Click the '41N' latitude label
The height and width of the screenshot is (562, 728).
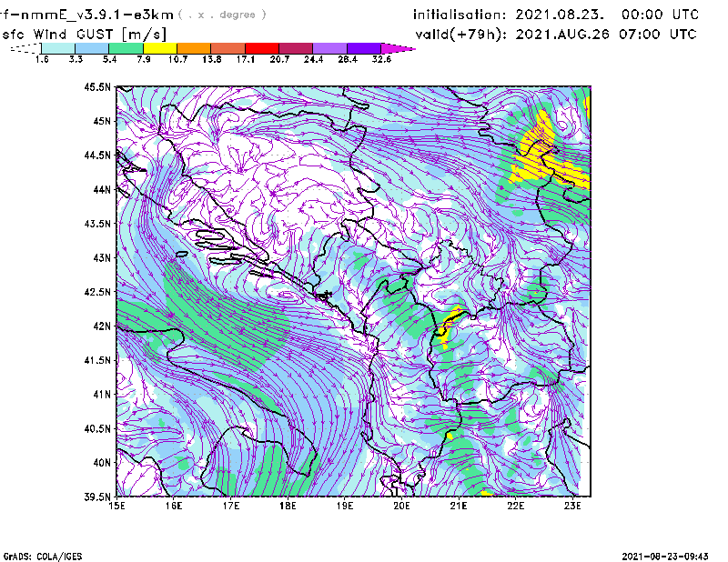102,395
